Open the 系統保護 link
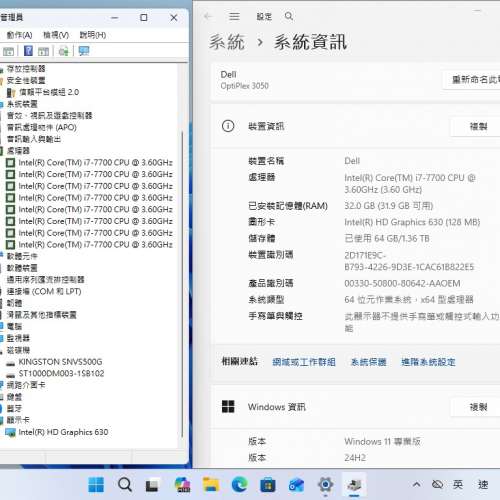Viewport: 500px width, 500px height. [368, 362]
